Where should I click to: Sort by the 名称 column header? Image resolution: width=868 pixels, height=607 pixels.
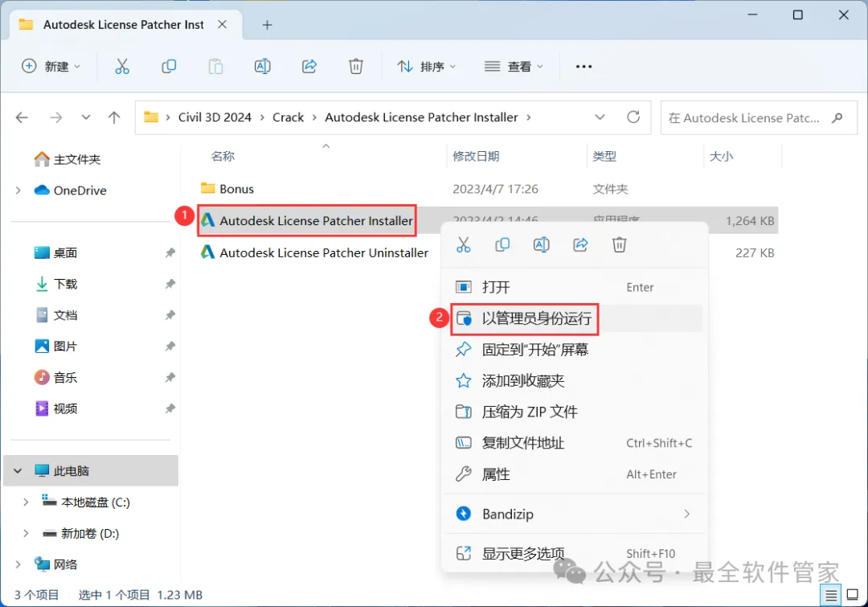click(x=223, y=156)
